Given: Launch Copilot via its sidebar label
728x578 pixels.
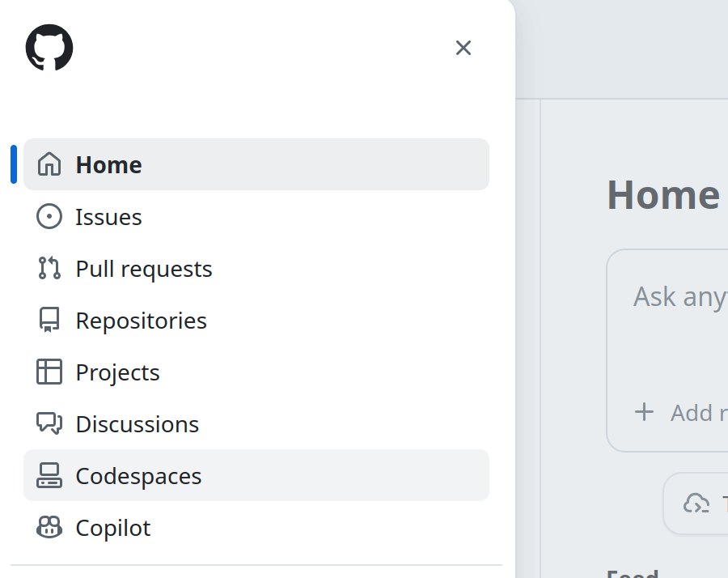Looking at the screenshot, I should point(113,528).
